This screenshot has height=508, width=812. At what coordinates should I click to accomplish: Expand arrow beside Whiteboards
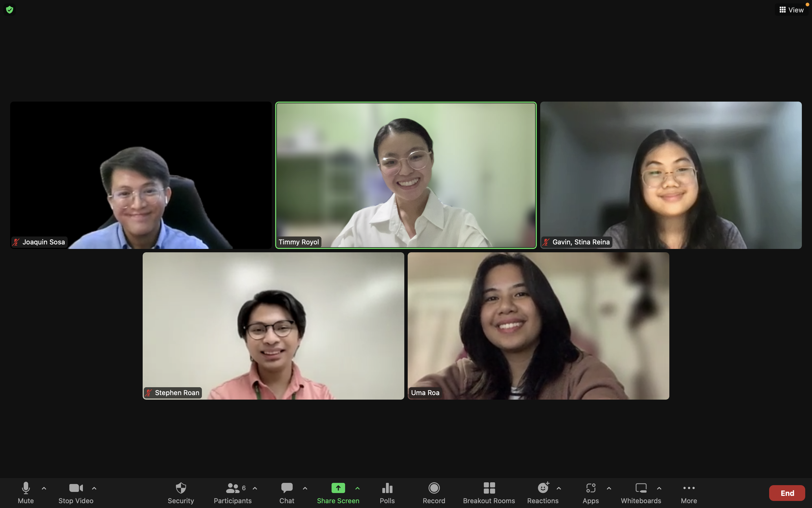(659, 489)
